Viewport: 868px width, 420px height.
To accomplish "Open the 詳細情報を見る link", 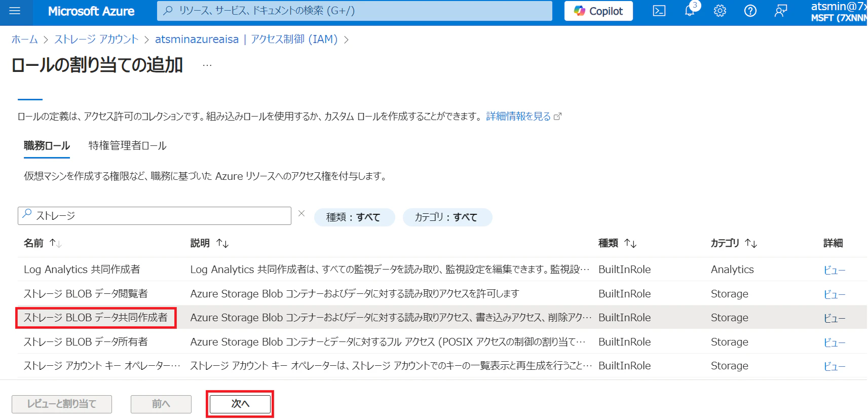I will tap(523, 117).
